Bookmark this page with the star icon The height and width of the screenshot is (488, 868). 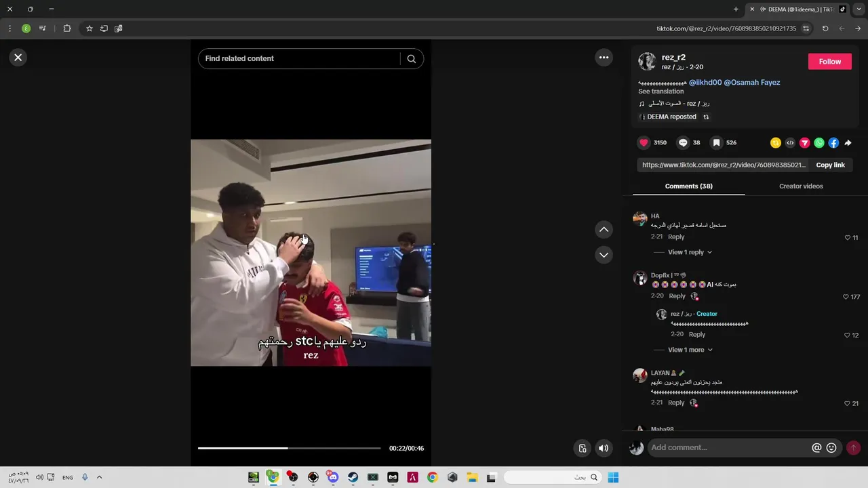tap(89, 28)
